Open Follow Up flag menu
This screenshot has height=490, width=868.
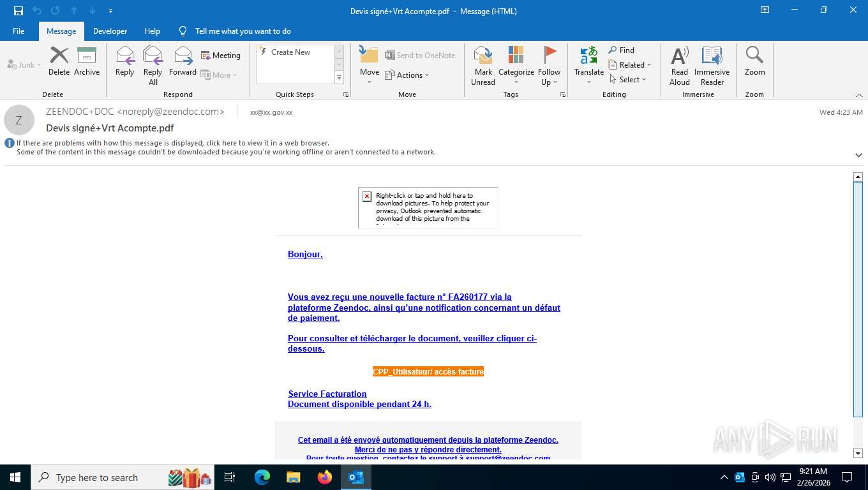549,66
